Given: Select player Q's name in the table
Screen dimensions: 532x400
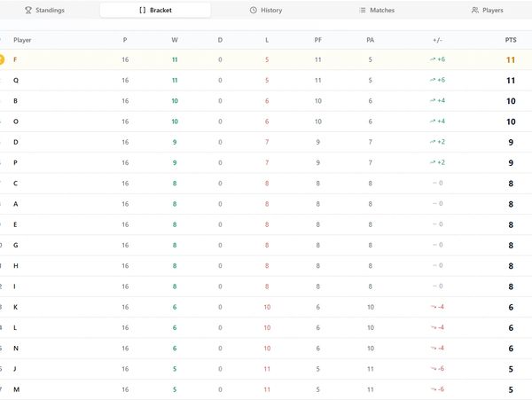Looking at the screenshot, I should [x=16, y=80].
